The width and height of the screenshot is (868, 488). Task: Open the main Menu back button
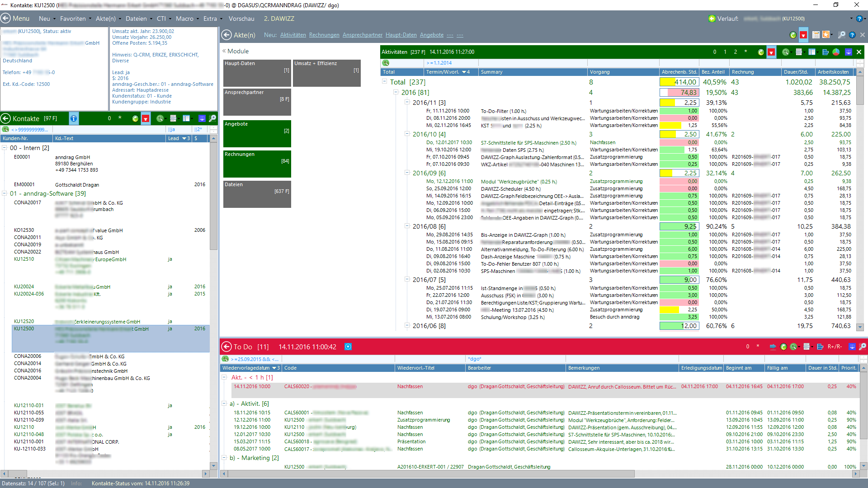pos(5,19)
